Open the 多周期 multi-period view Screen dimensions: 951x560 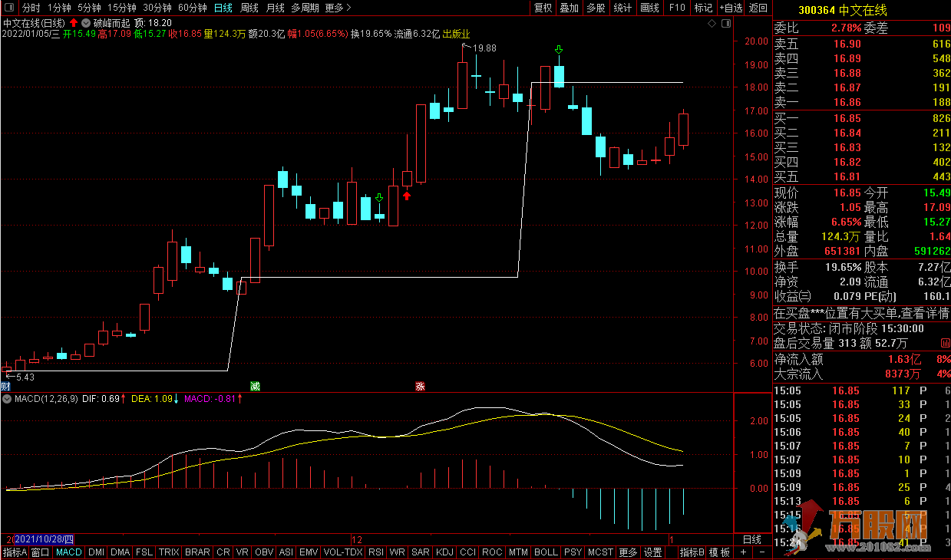pos(305,8)
